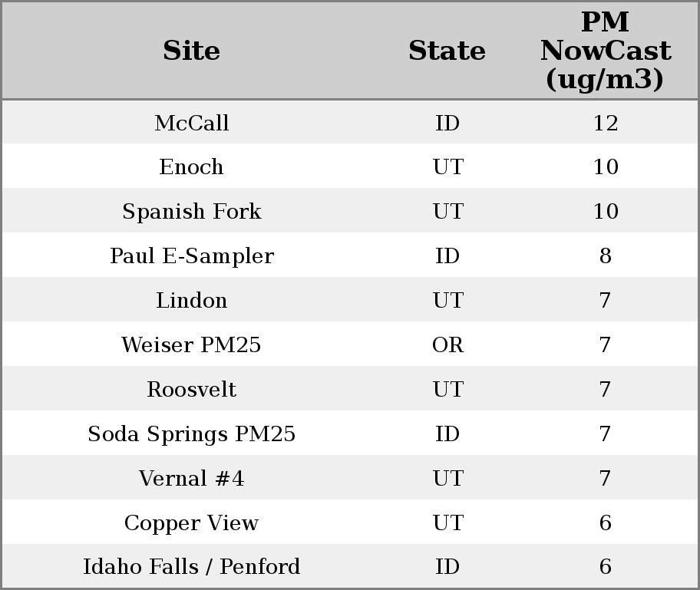Click the State column header
This screenshot has width=700, height=590.
[447, 51]
